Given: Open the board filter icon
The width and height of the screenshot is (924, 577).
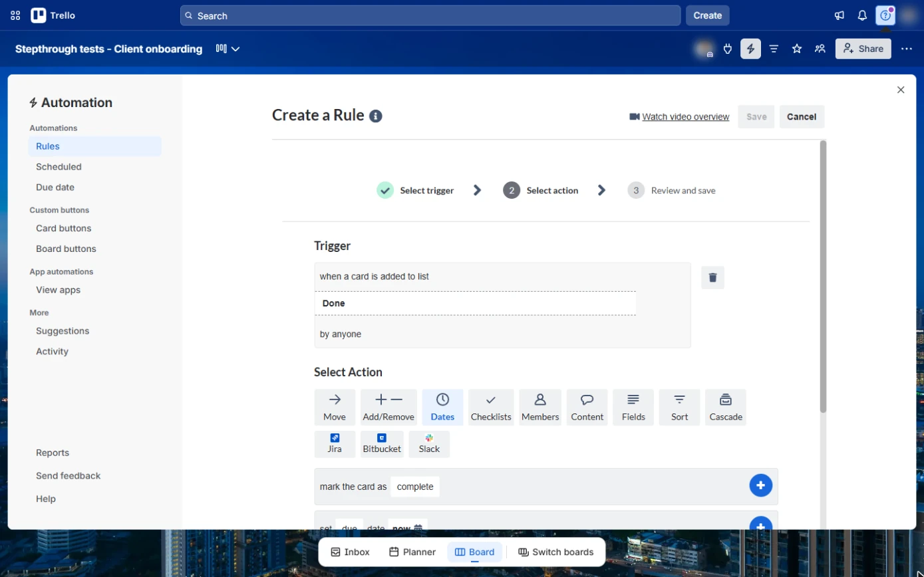Looking at the screenshot, I should coord(774,49).
